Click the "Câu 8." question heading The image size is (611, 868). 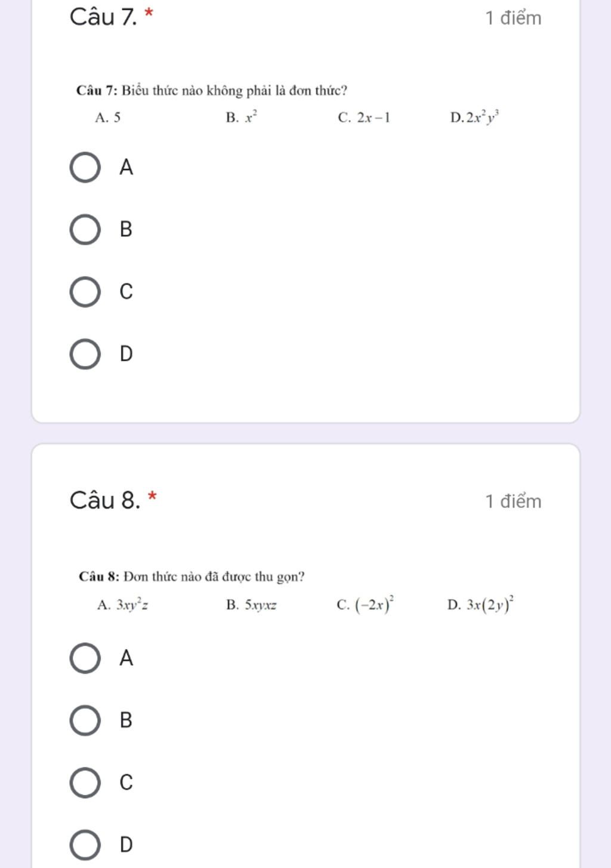tap(105, 500)
